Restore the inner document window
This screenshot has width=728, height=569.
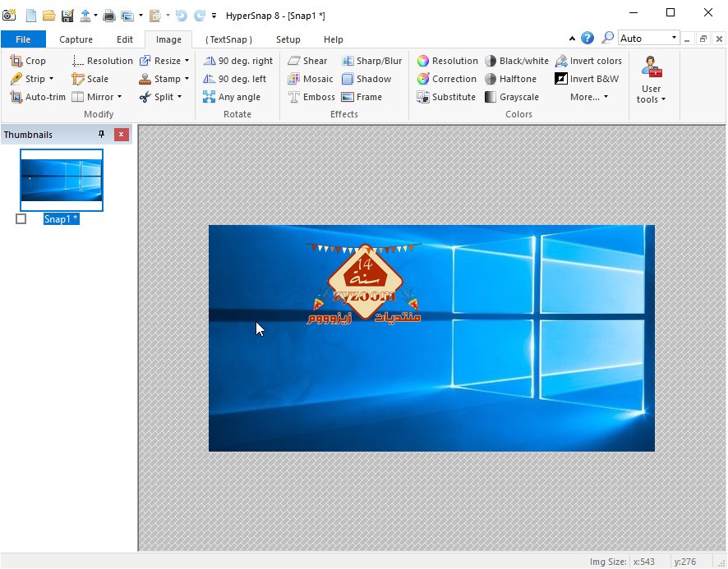pos(703,39)
